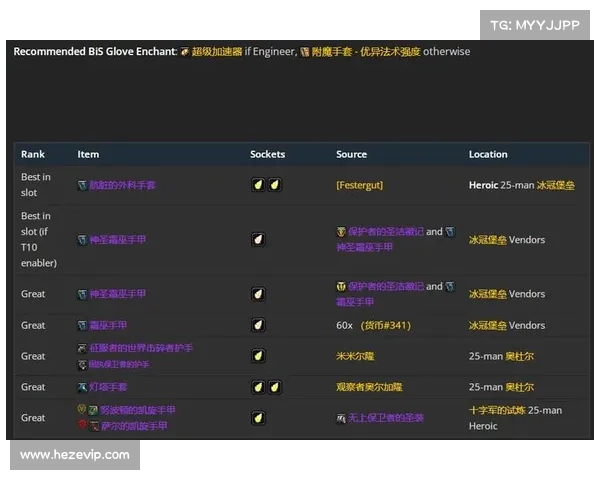Screen dimensions: 600x480
Task: Open 保护者的圣洁徽记 link in T10 enabler row
Action: pos(386,232)
